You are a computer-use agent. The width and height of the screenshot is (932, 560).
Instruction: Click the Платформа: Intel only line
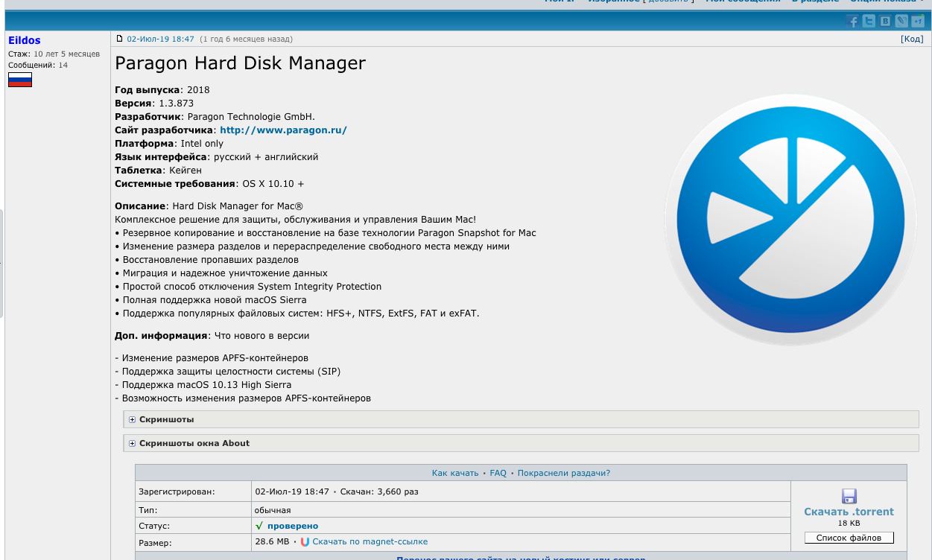(169, 143)
